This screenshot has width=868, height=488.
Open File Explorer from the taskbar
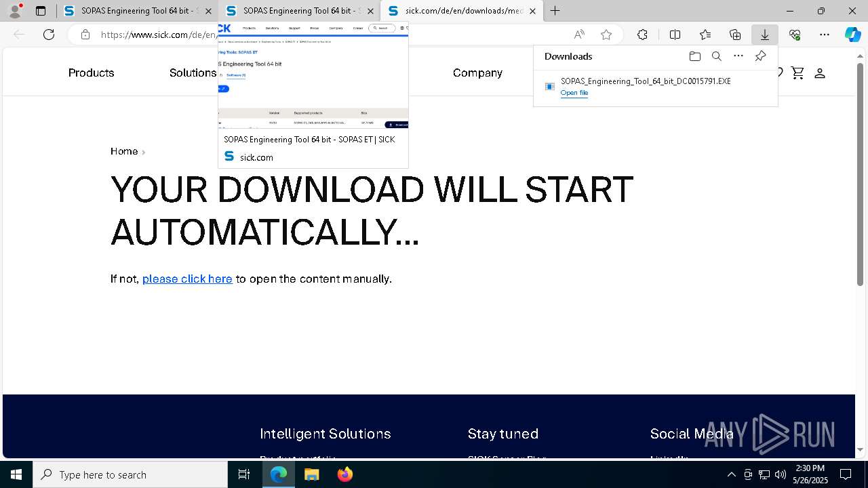click(311, 474)
